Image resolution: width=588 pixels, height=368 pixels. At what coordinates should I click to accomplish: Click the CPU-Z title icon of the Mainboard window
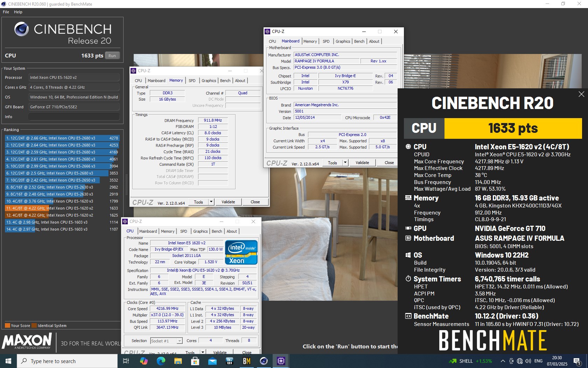[x=267, y=32]
